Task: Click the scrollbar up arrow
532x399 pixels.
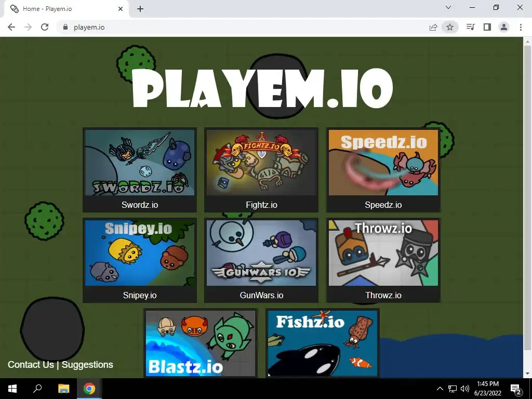Action: 527,42
